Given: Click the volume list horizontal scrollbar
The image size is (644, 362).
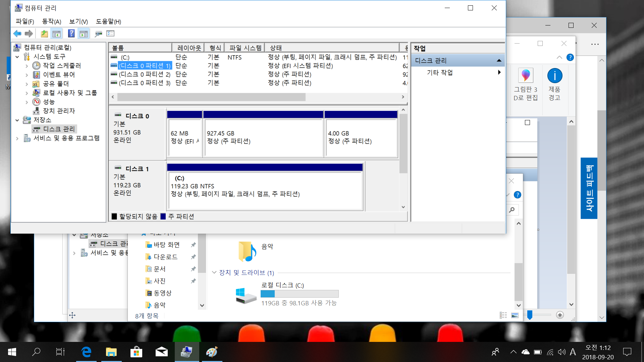Looking at the screenshot, I should (x=211, y=97).
